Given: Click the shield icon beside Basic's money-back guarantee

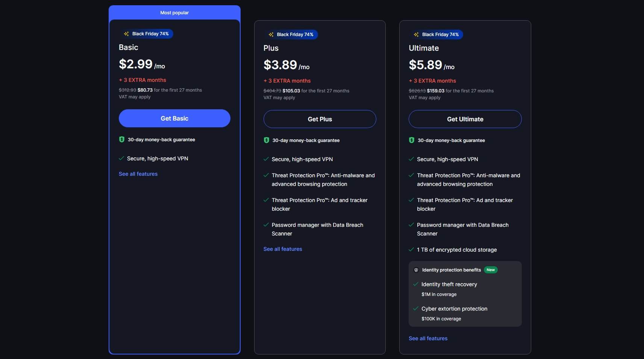Looking at the screenshot, I should 121,140.
